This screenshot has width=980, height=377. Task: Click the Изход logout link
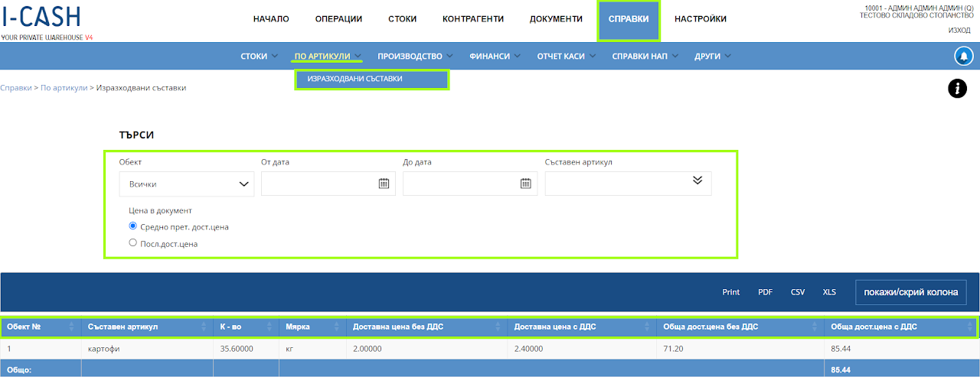click(x=959, y=31)
